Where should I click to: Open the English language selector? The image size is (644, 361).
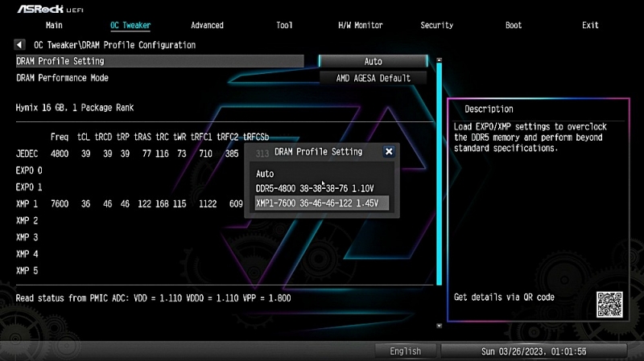coord(405,351)
